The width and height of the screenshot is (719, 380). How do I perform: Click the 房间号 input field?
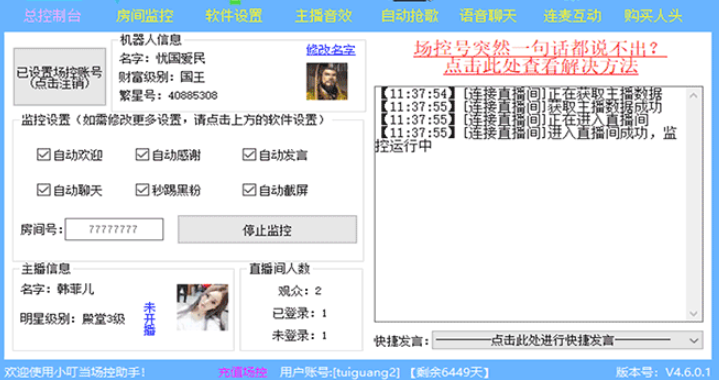[x=114, y=229]
